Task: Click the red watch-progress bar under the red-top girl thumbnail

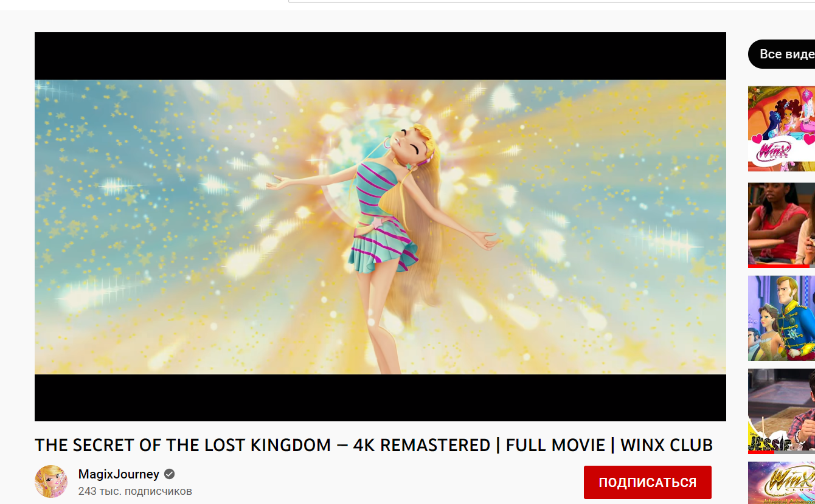Action: 779,266
